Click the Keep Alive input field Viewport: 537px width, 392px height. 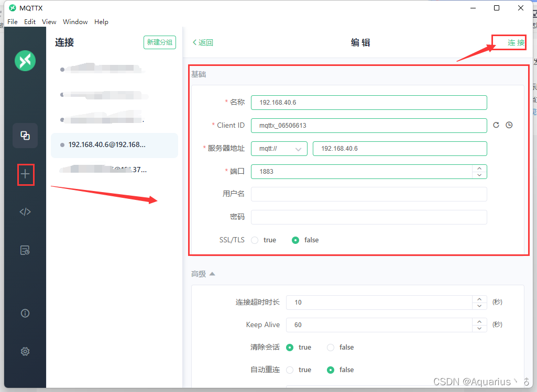(x=379, y=325)
